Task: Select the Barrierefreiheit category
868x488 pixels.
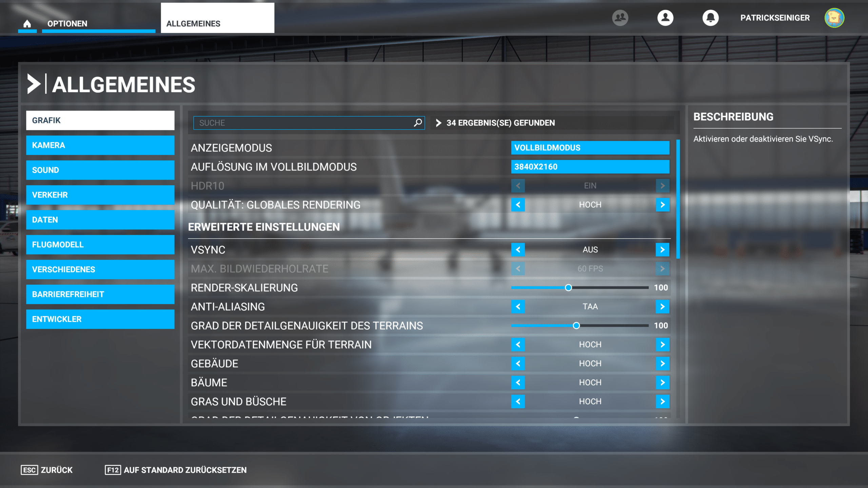Action: 100,294
